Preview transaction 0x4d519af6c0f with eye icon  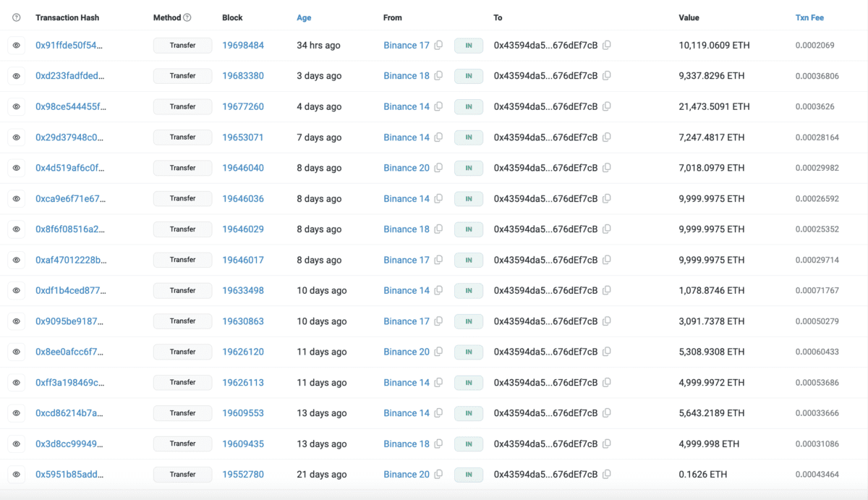click(x=16, y=168)
